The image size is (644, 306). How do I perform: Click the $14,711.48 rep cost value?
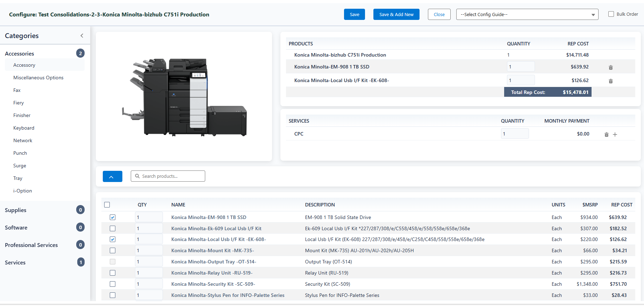click(x=577, y=55)
